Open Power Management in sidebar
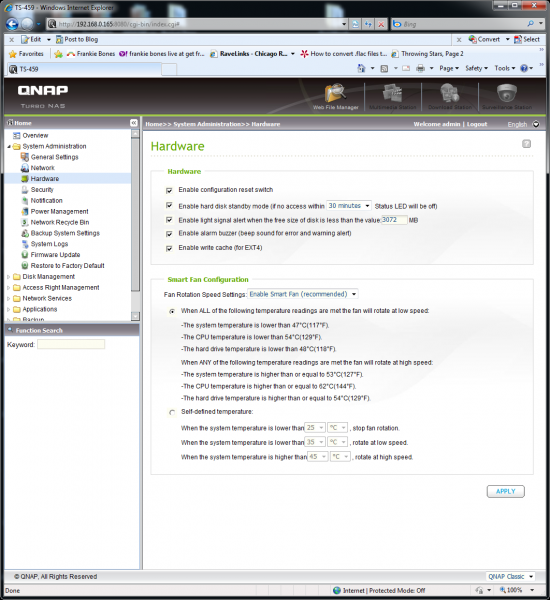 point(59,211)
